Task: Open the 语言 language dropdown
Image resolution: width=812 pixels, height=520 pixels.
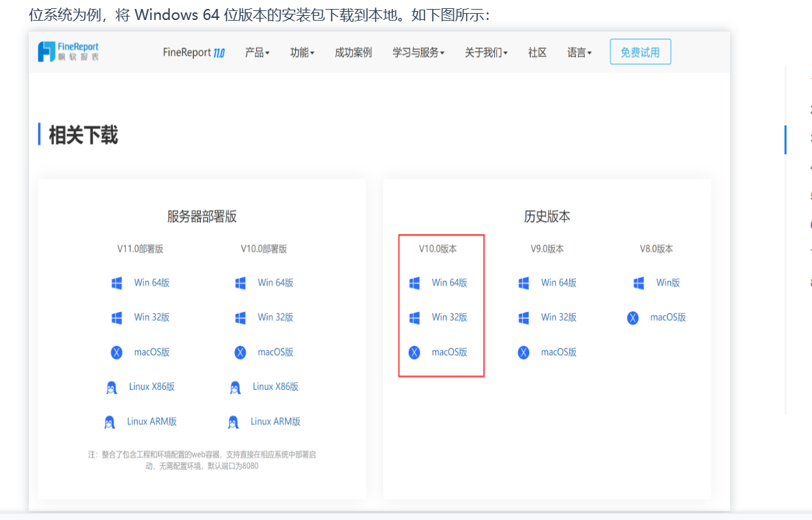Action: tap(579, 52)
